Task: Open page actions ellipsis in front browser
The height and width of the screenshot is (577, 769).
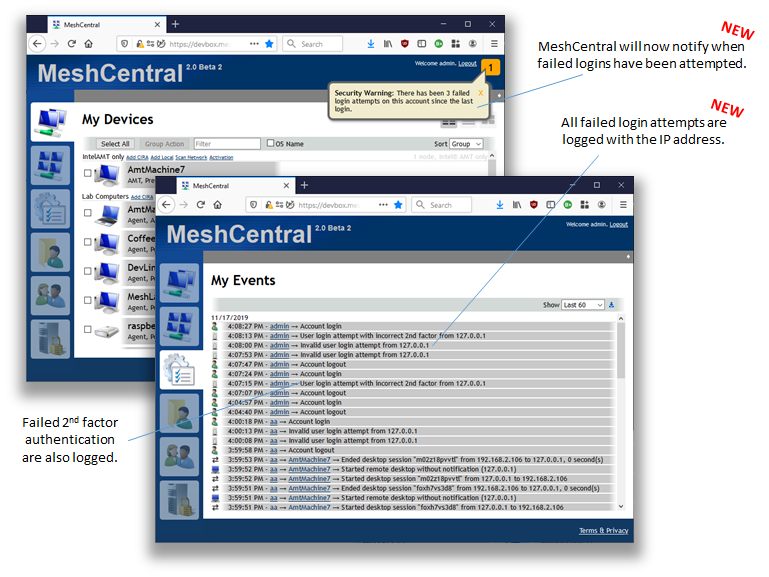Action: tap(383, 204)
